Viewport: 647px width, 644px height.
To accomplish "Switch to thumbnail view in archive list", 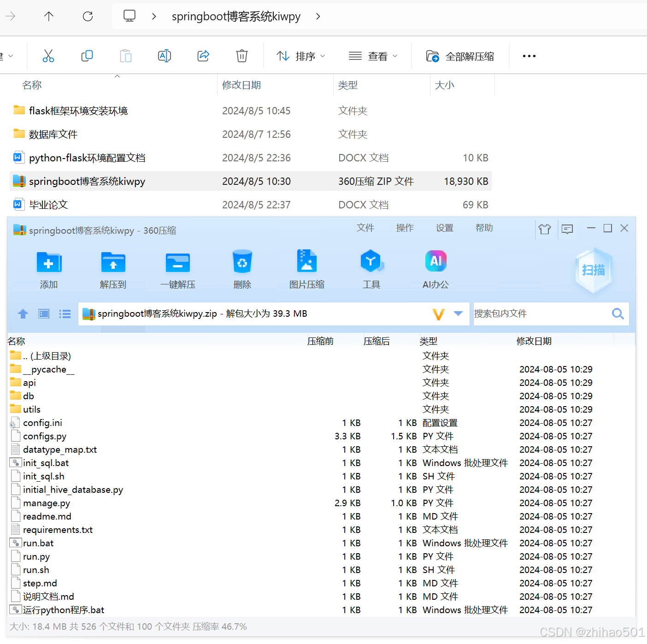I will click(43, 313).
